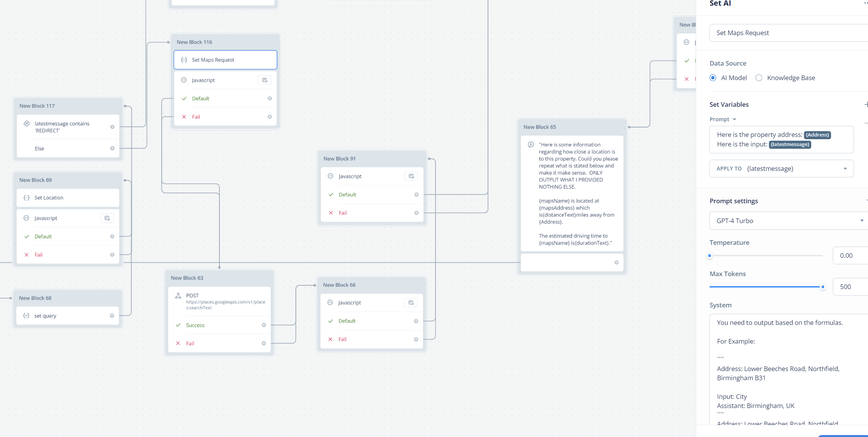Select the Fail row in Block 91
The width and height of the screenshot is (868, 437).
coord(372,213)
